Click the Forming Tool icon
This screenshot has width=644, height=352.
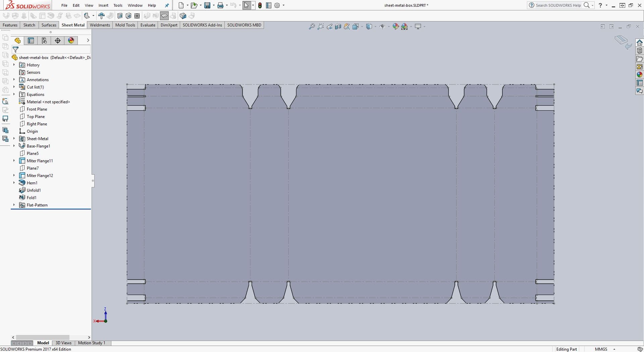[x=101, y=16]
